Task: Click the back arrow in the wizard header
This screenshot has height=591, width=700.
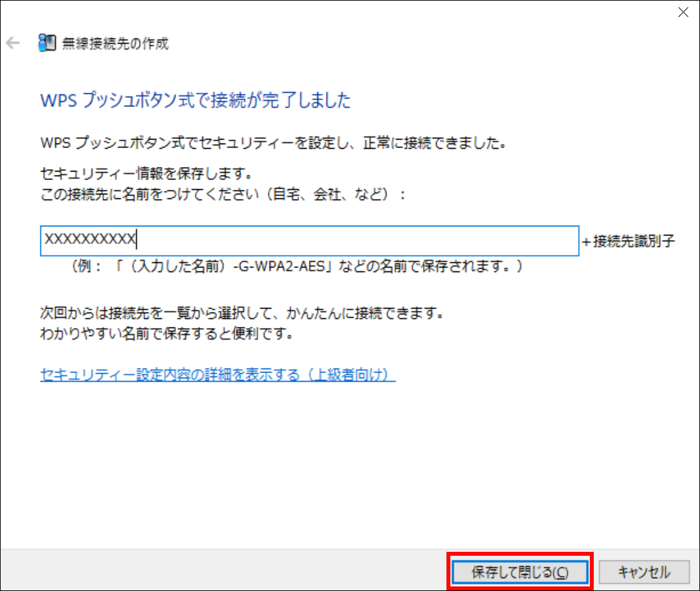Action: 12,44
